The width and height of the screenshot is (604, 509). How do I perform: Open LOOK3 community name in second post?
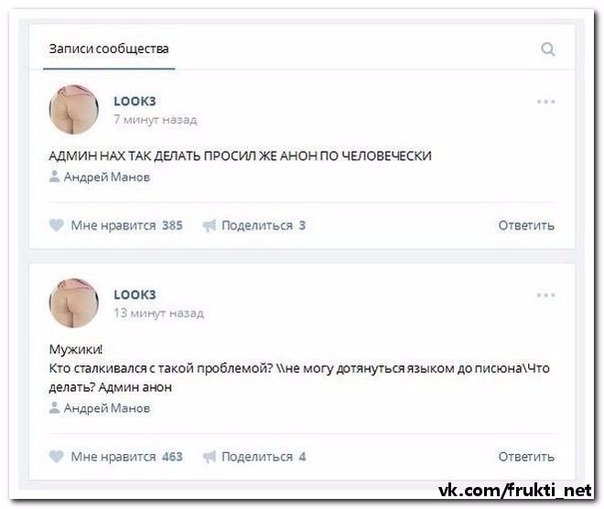point(135,295)
